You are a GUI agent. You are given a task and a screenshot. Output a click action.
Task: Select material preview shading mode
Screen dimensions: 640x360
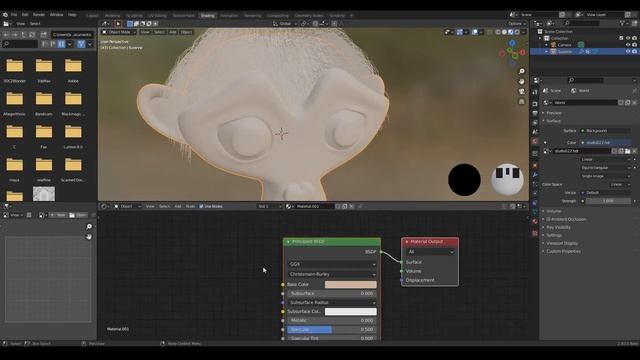(x=511, y=32)
